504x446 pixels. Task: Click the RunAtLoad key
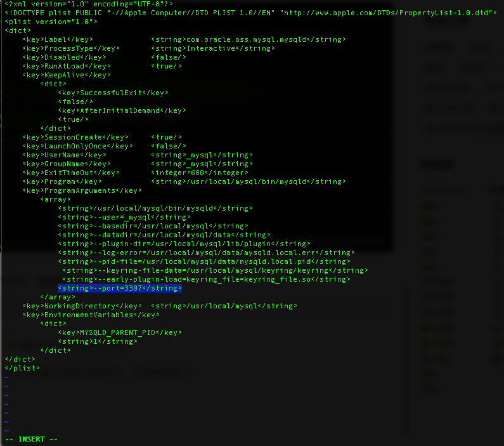(x=67, y=66)
